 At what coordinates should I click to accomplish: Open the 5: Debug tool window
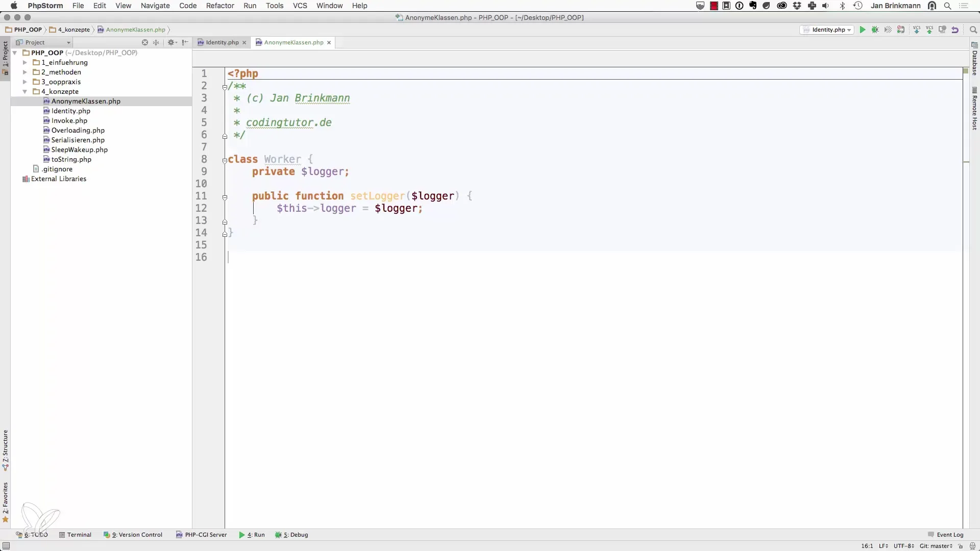click(x=291, y=535)
